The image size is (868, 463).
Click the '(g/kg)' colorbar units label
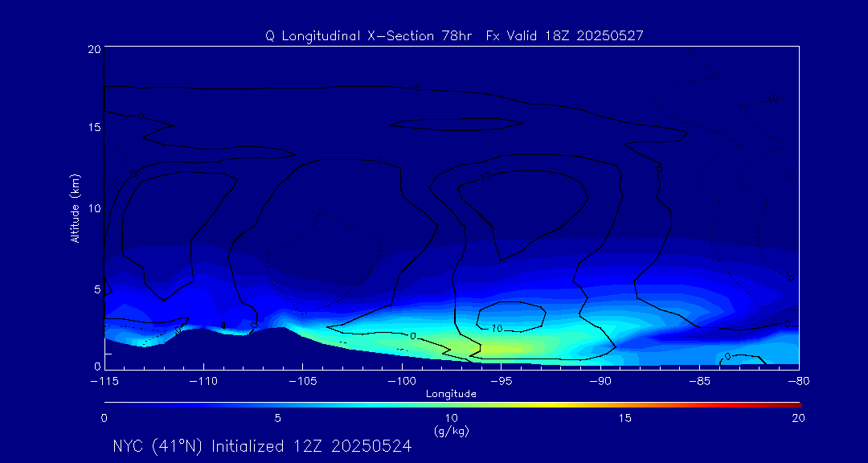tap(451, 431)
